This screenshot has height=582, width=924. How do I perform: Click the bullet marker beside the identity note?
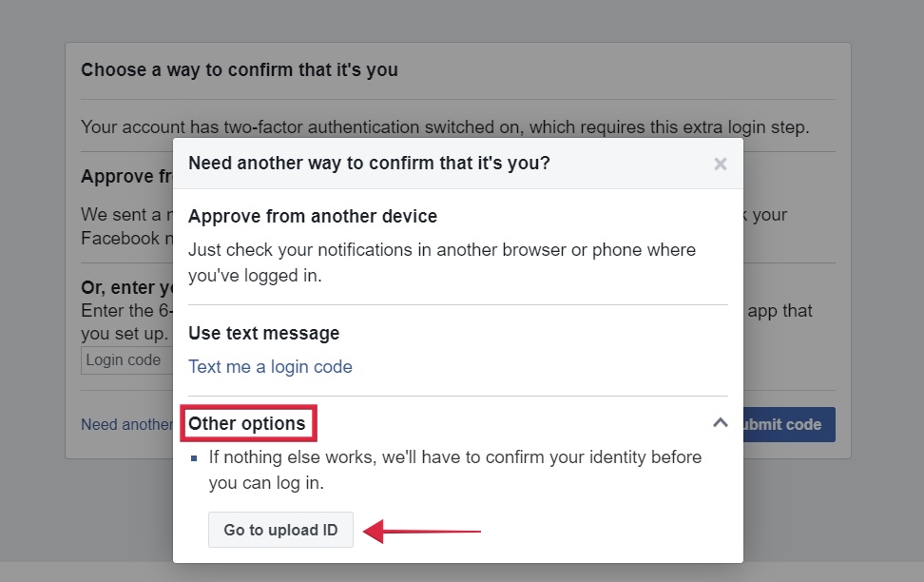coord(195,456)
